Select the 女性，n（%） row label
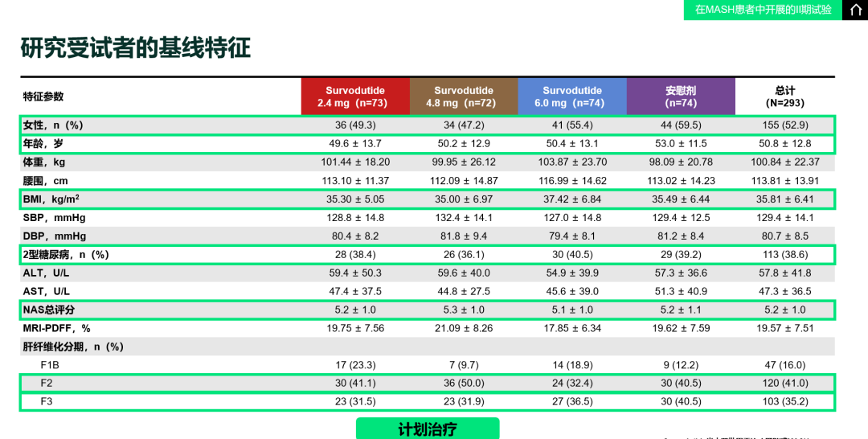The image size is (868, 439). pyautogui.click(x=53, y=125)
